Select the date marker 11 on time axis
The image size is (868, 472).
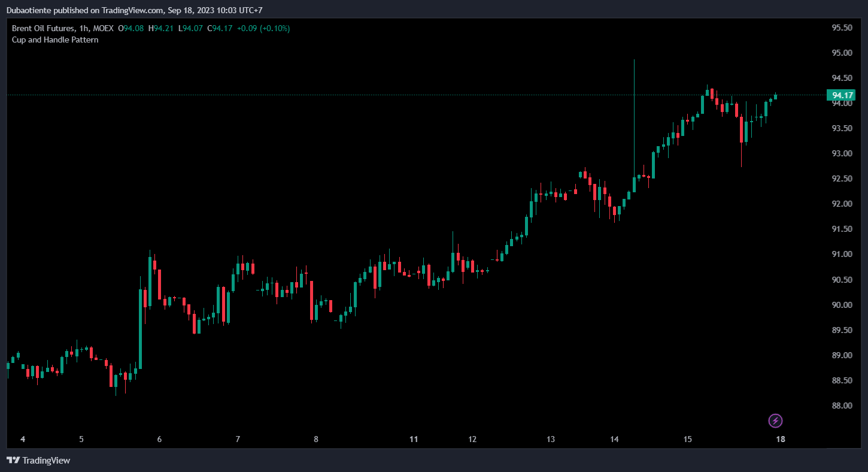[414, 439]
